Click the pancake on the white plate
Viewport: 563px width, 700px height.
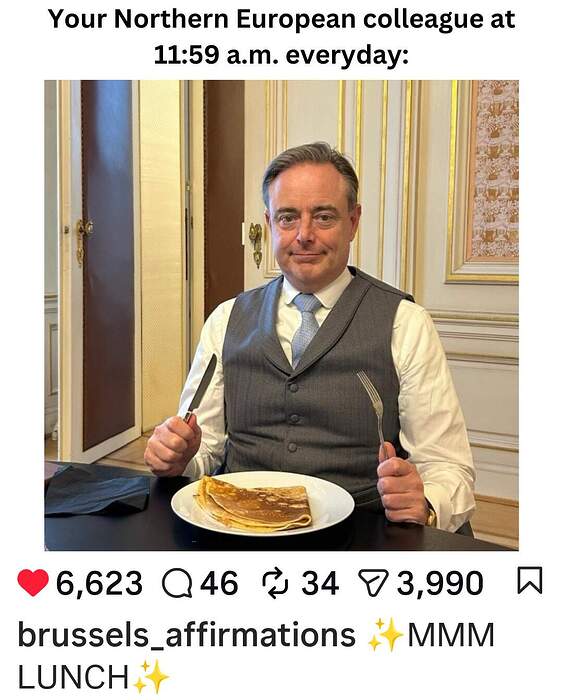coord(254,505)
